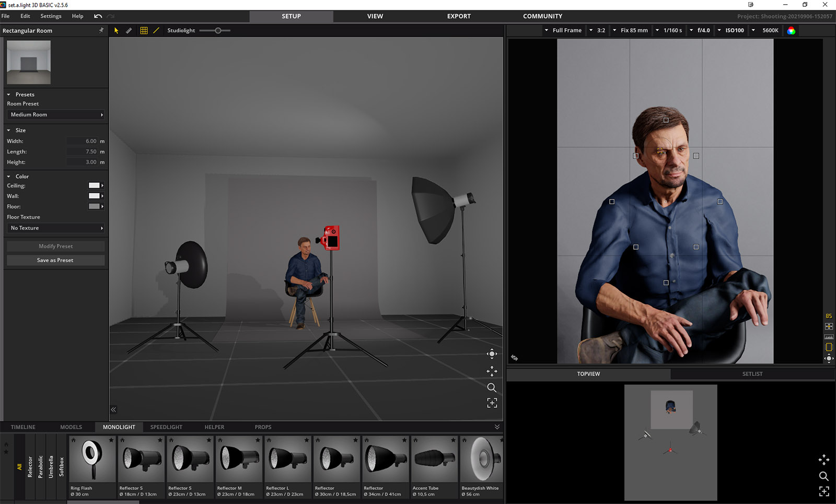Switch to the SETLIST panel
This screenshot has width=836, height=504.
click(x=752, y=374)
